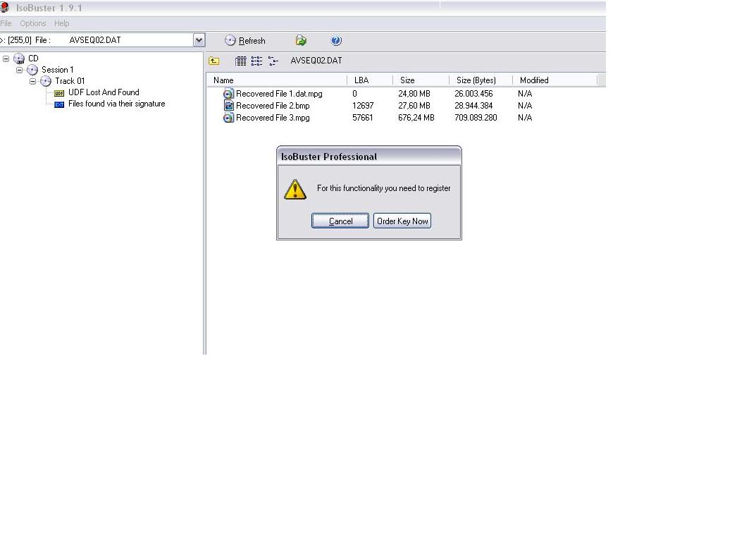
Task: Open the Help menu
Action: (62, 23)
